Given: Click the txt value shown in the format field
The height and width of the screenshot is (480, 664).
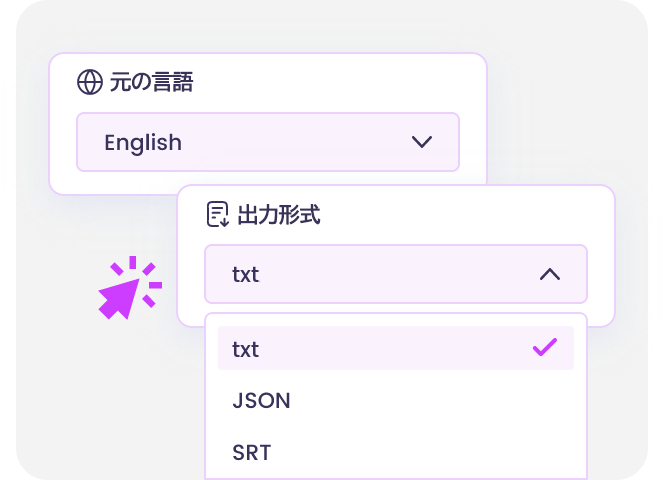Looking at the screenshot, I should point(245,274).
